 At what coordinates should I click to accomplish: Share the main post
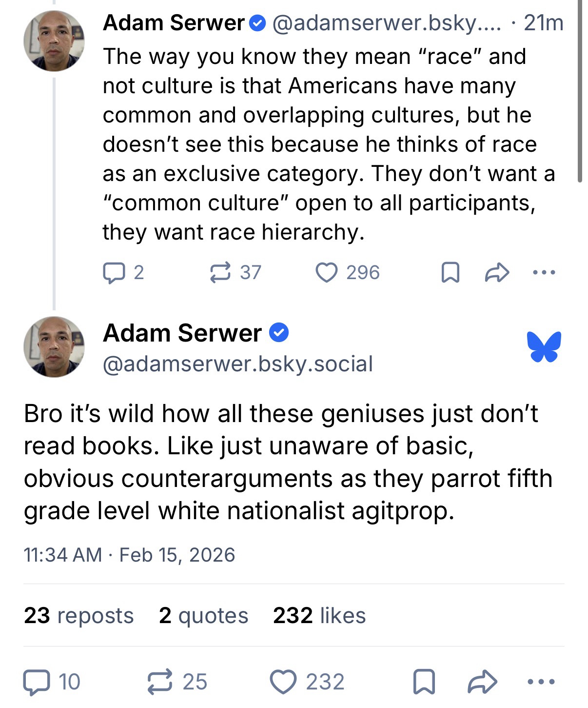click(482, 682)
